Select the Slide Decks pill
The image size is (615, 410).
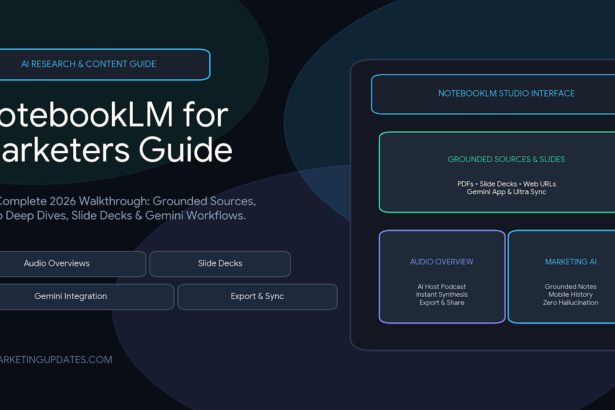[x=220, y=264]
